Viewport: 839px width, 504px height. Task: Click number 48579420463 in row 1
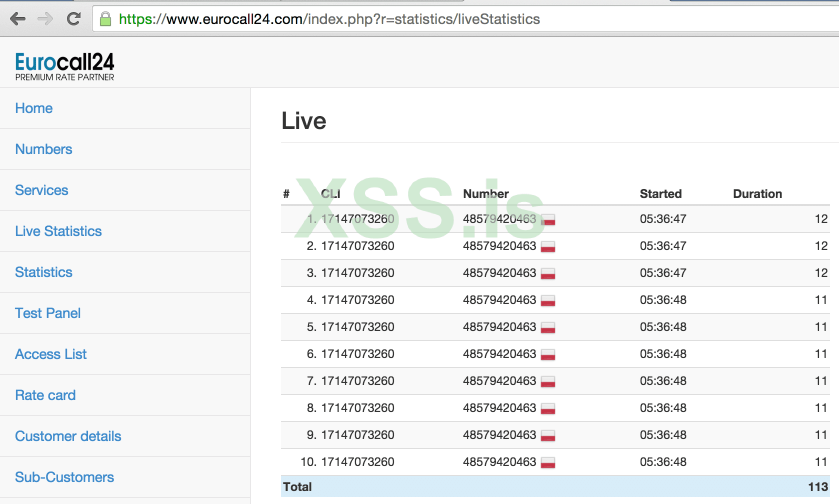tap(499, 219)
